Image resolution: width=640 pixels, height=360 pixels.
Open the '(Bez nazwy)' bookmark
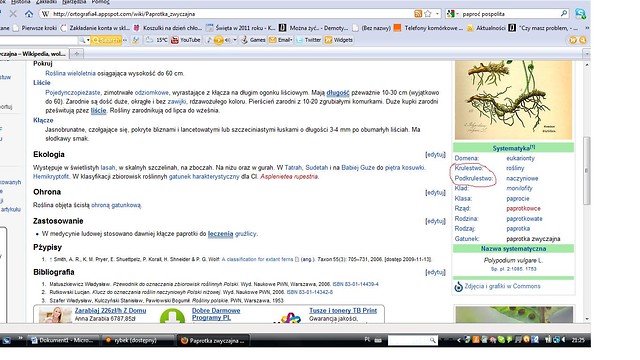pos(371,28)
